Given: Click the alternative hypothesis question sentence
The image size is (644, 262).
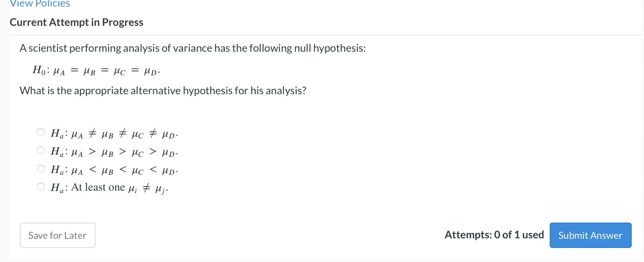Looking at the screenshot, I should [162, 91].
